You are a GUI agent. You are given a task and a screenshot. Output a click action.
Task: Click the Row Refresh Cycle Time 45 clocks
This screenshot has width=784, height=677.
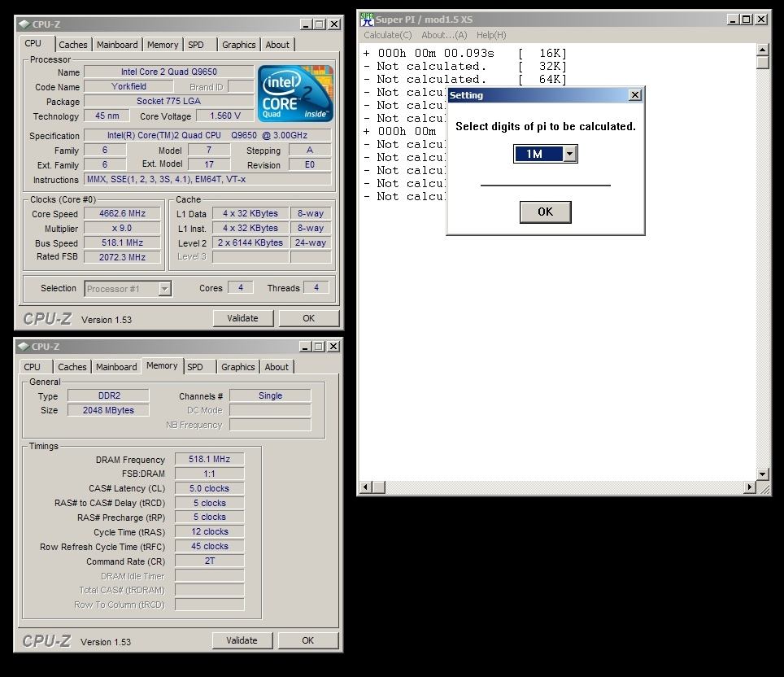[210, 547]
